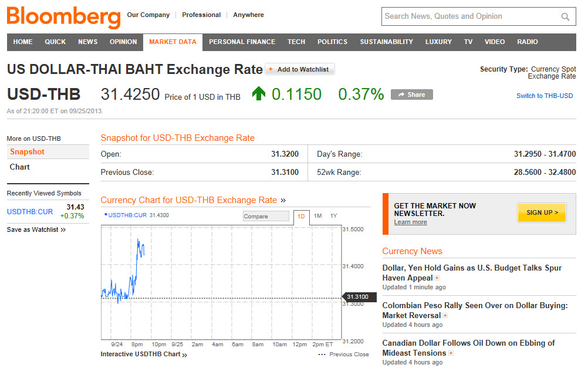Click the green up arrow icon
This screenshot has height=368, width=588.
pos(259,93)
